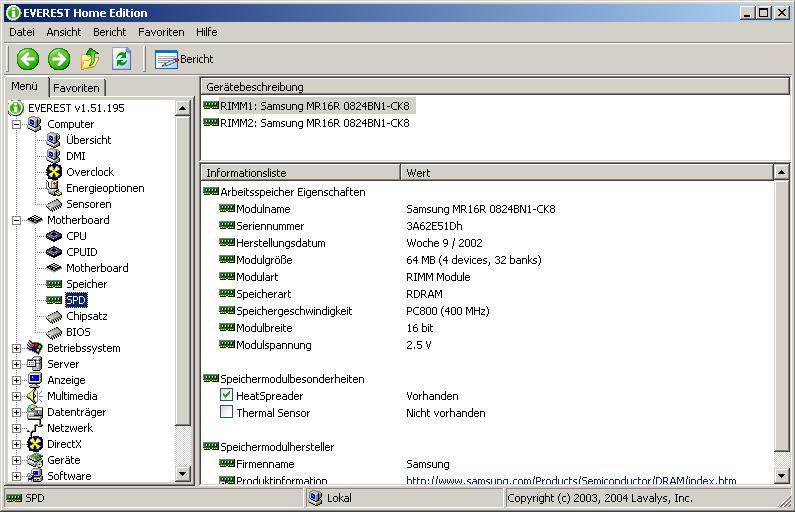Image resolution: width=795 pixels, height=512 pixels.
Task: Select Sensoren in the tree
Action: pos(89,204)
